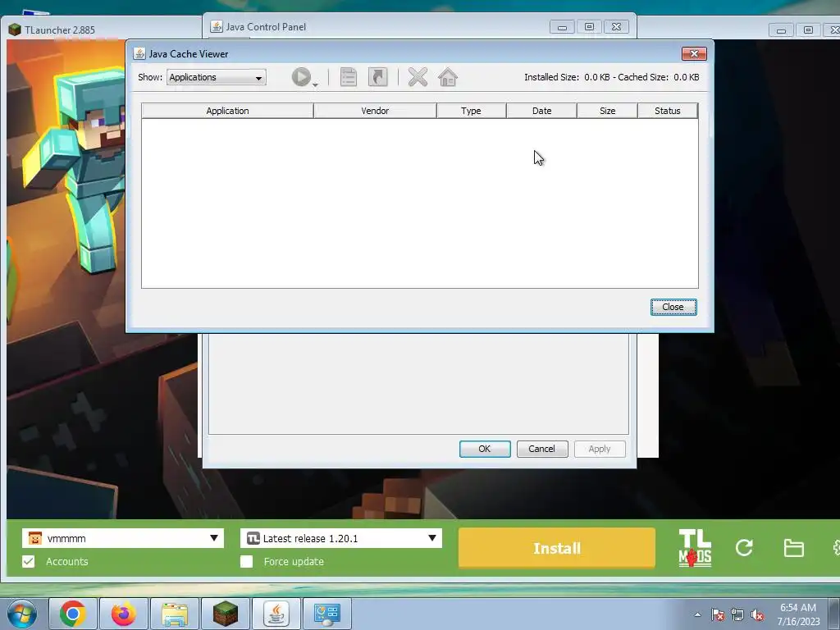Image resolution: width=840 pixels, height=630 pixels.
Task: Minimize the TLauncher window
Action: click(781, 30)
